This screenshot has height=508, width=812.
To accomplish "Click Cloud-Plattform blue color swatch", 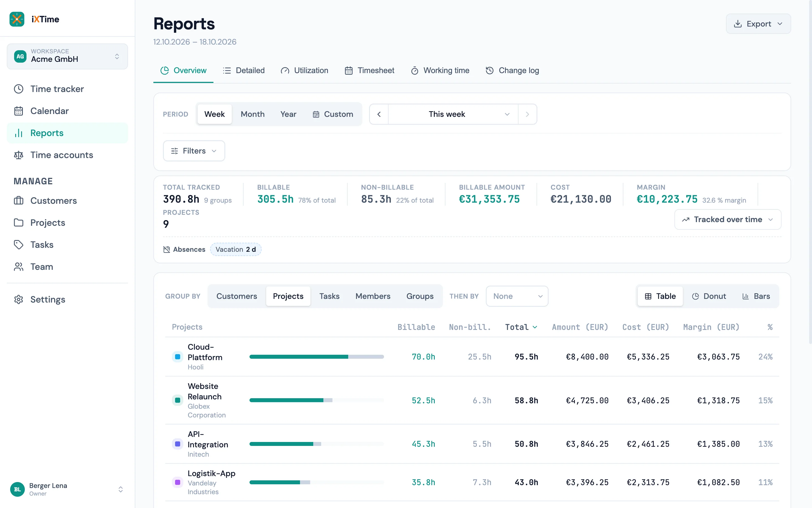I will click(x=178, y=357).
